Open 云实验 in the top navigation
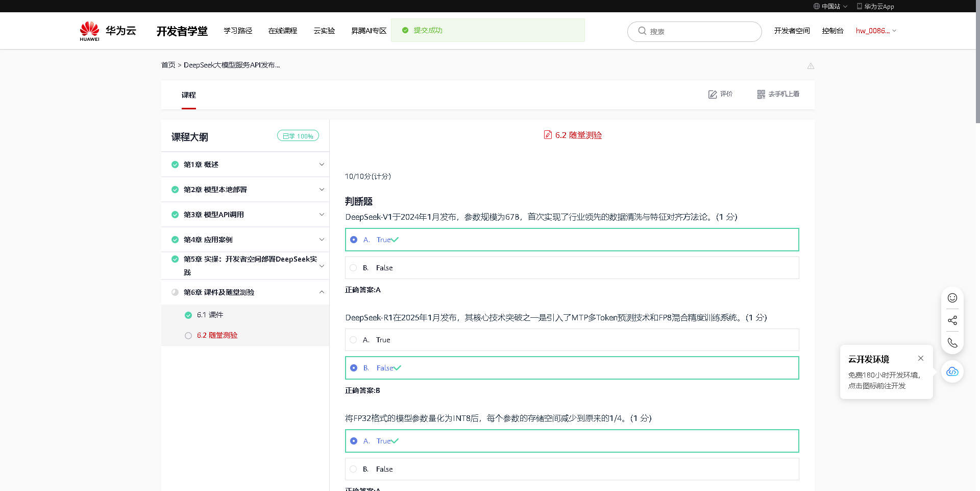Image resolution: width=980 pixels, height=491 pixels. click(324, 31)
